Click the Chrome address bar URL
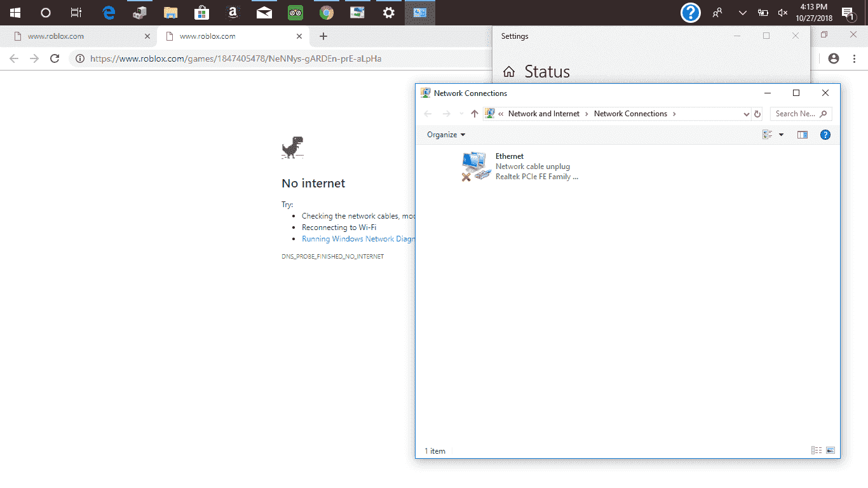 (236, 58)
